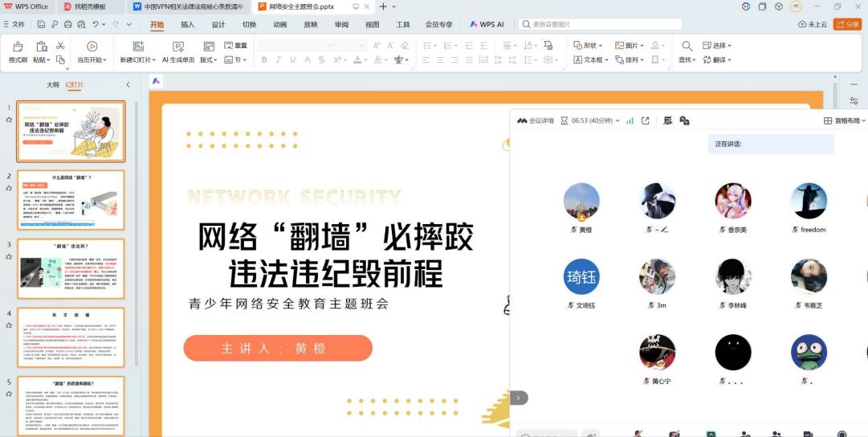Select the slide 3 thumbnail
This screenshot has width=868, height=437.
71,268
